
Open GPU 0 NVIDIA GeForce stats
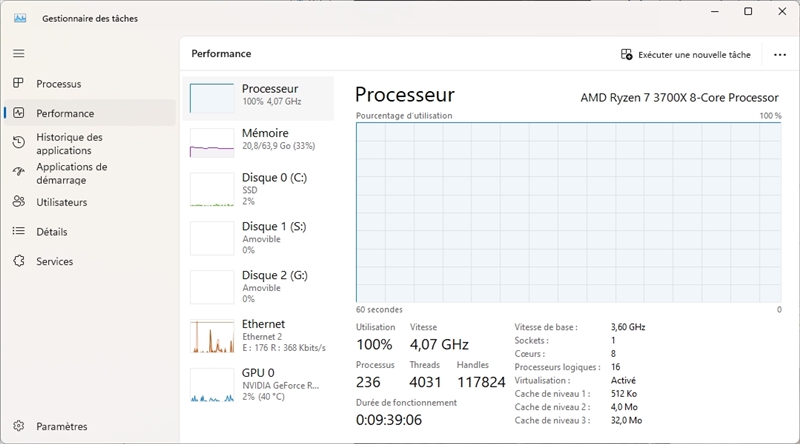260,384
